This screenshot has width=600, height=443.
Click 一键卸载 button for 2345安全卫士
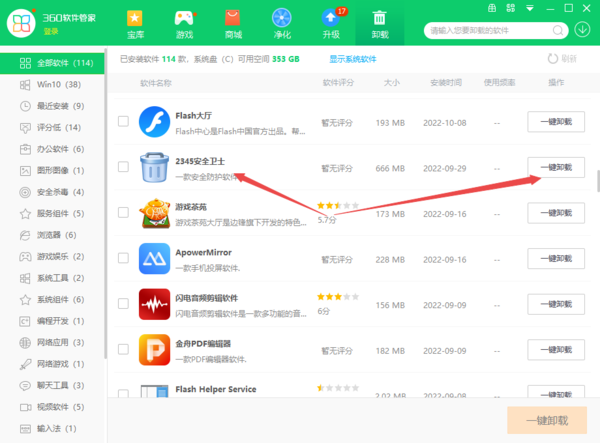pyautogui.click(x=556, y=167)
